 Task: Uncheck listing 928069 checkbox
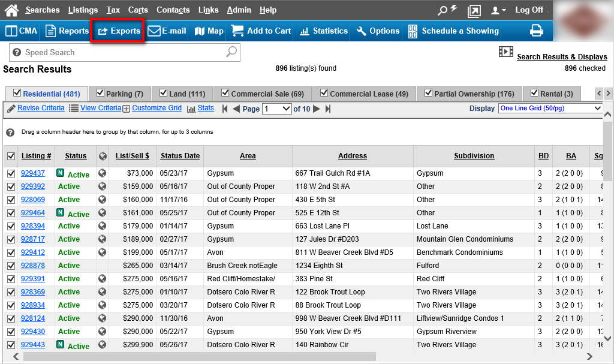[11, 200]
